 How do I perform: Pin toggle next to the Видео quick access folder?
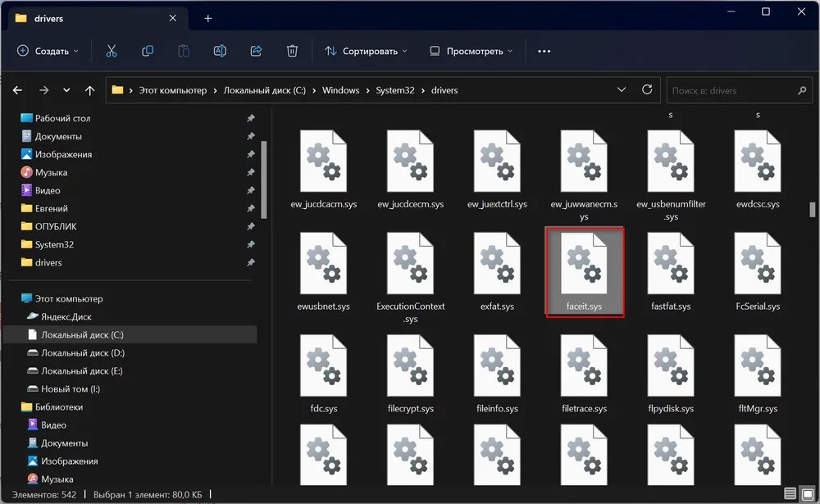click(x=251, y=190)
